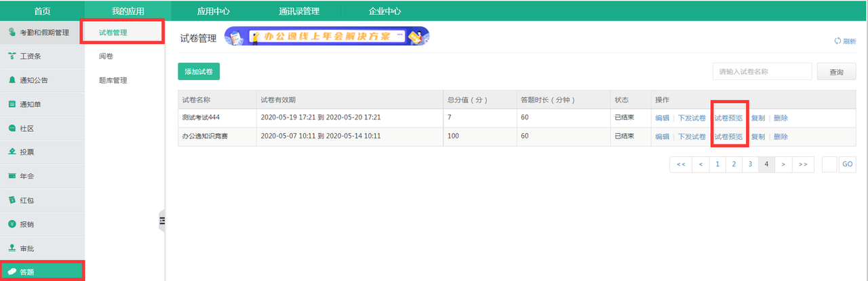This screenshot has height=281, width=868.
Task: Focus the exam paper name search field
Action: click(x=762, y=71)
